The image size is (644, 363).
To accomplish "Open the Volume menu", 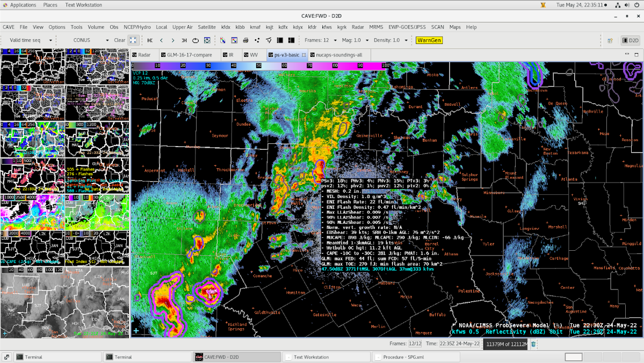I will tap(96, 27).
